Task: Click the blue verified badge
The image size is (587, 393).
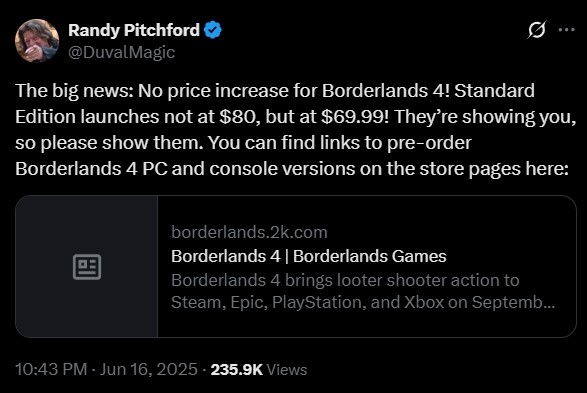Action: [212, 30]
